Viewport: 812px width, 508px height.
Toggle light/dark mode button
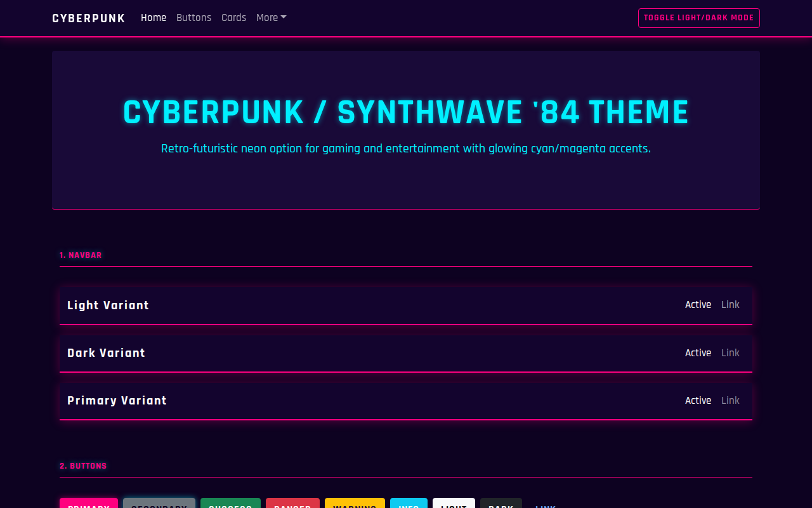(x=698, y=18)
